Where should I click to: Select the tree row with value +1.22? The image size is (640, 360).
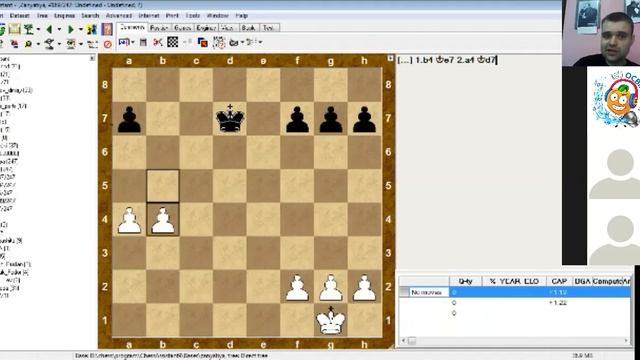click(514, 302)
